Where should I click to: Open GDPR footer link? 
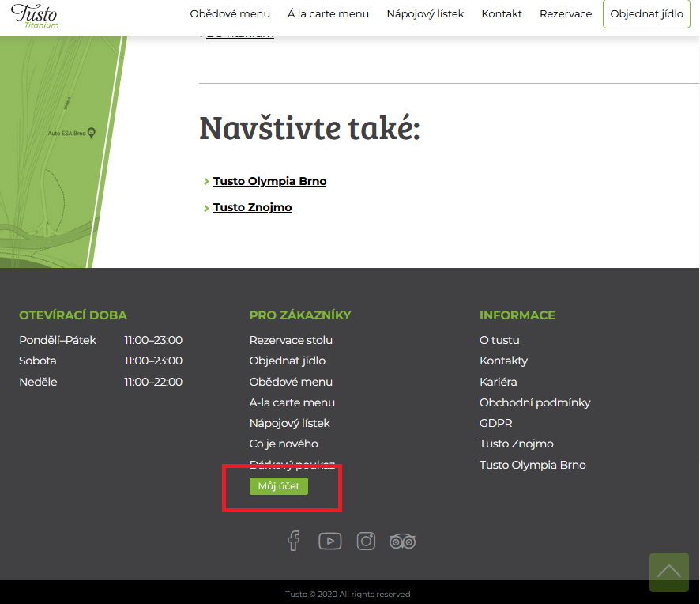(x=495, y=423)
